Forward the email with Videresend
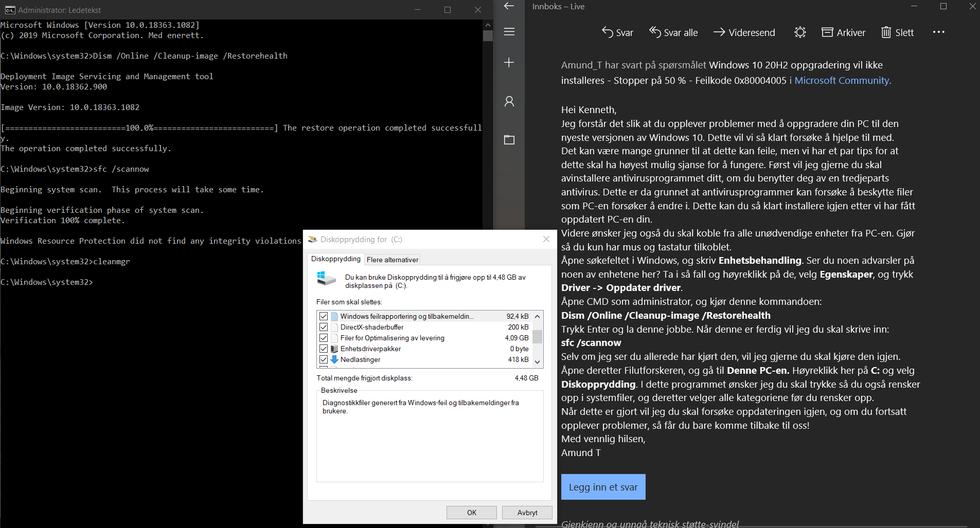Image resolution: width=980 pixels, height=528 pixels. click(744, 32)
